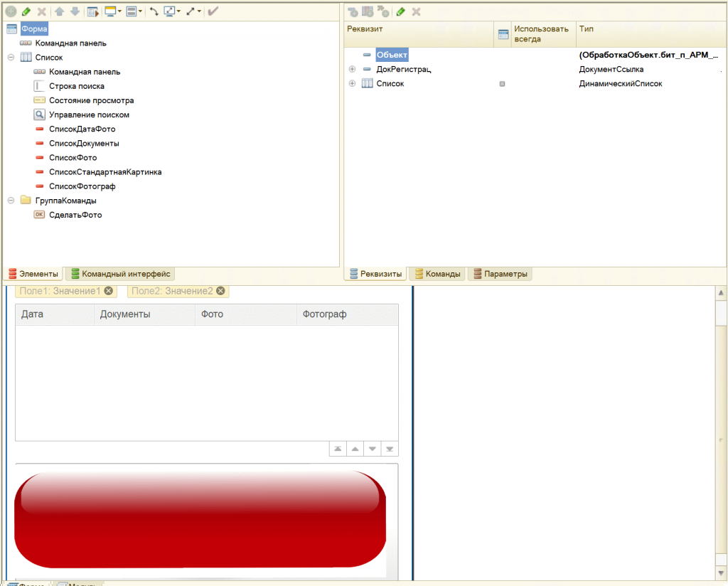Click the OK button icon of СделатьФото
This screenshot has width=728, height=586.
tap(40, 215)
